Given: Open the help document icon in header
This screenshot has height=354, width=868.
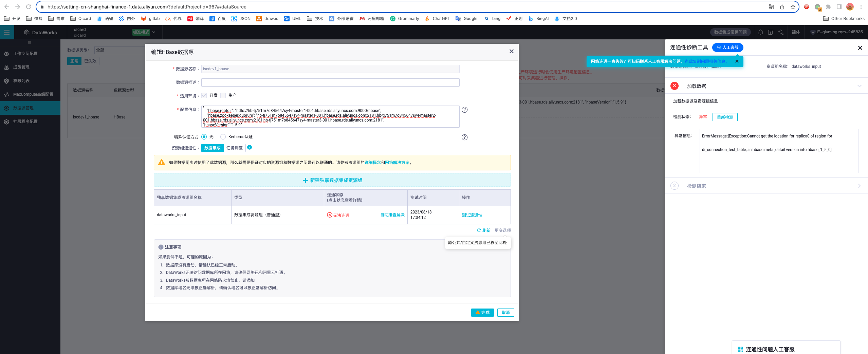Looking at the screenshot, I should (771, 32).
